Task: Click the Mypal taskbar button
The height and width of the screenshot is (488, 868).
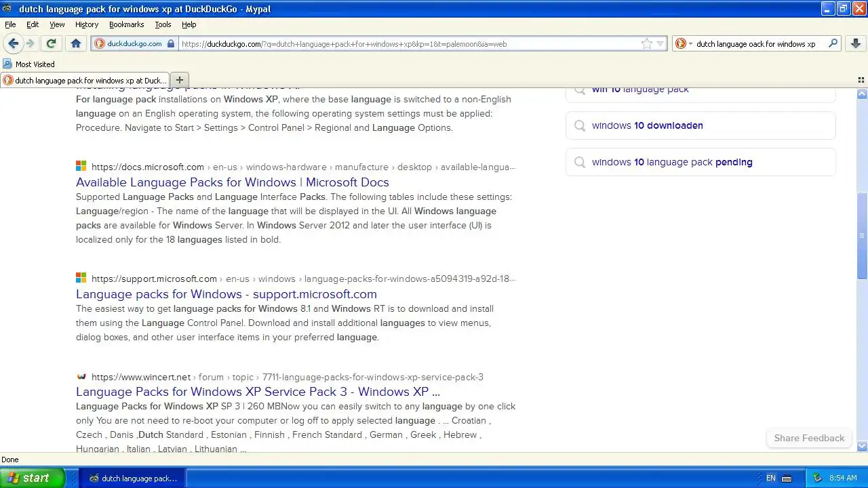Action: pos(133,479)
